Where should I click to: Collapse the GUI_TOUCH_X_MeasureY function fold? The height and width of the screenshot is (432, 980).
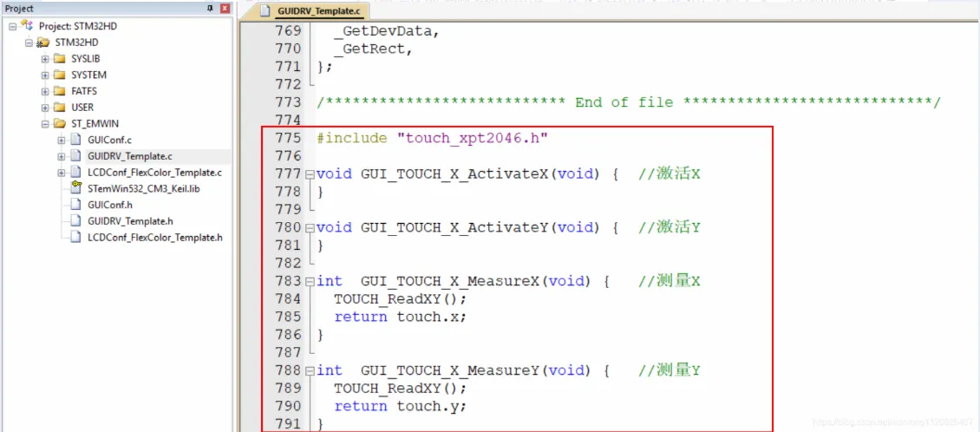point(309,371)
